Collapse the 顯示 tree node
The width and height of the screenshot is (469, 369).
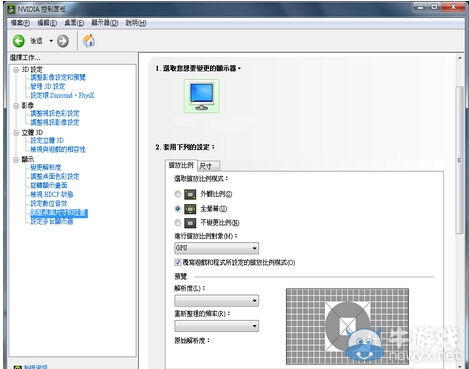pyautogui.click(x=16, y=160)
